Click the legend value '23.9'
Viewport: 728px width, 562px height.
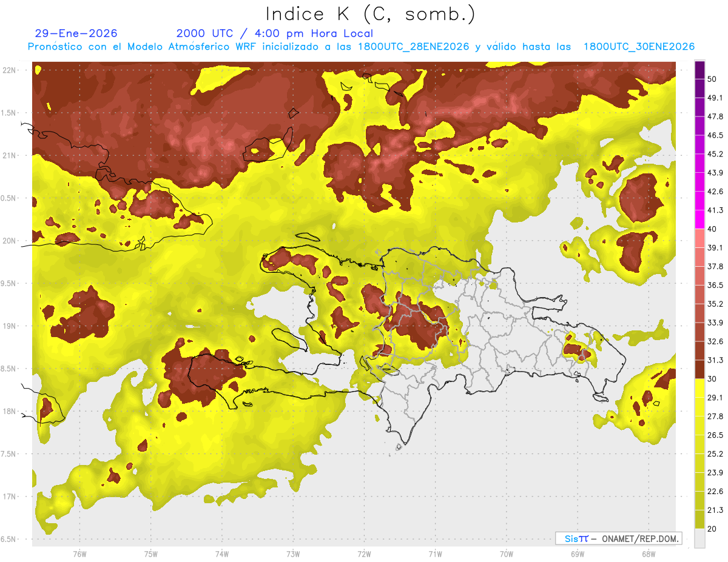[715, 473]
